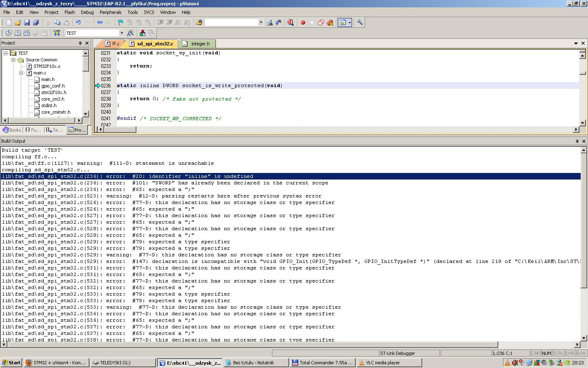Switch to VLC media player taskbar button
The height and width of the screenshot is (368, 588).
click(x=389, y=363)
